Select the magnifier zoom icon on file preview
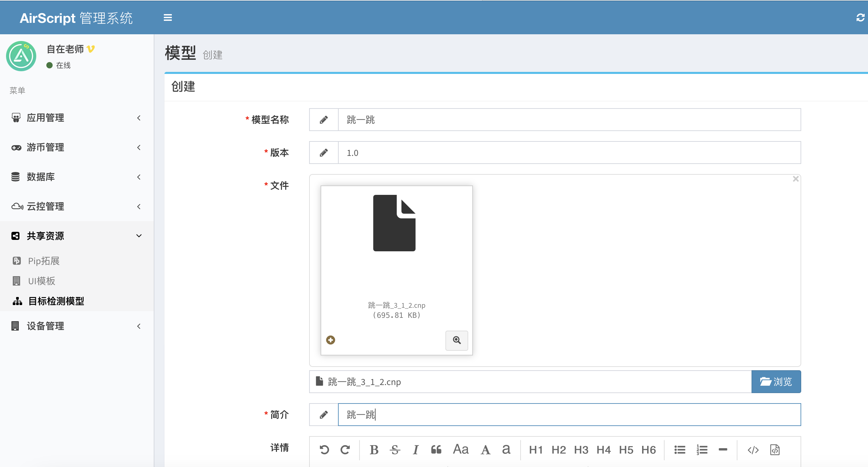 tap(456, 340)
